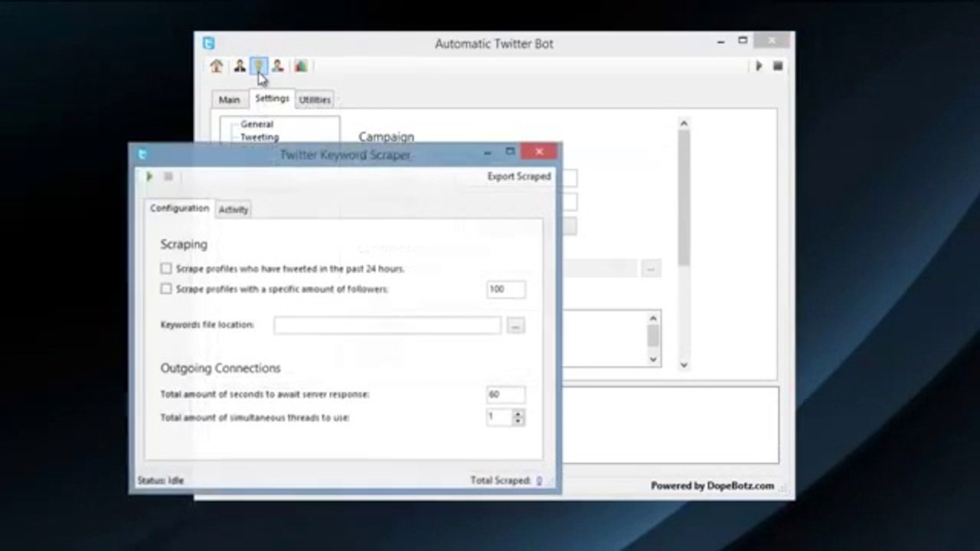Stop the bot with main window stop icon

tap(778, 67)
